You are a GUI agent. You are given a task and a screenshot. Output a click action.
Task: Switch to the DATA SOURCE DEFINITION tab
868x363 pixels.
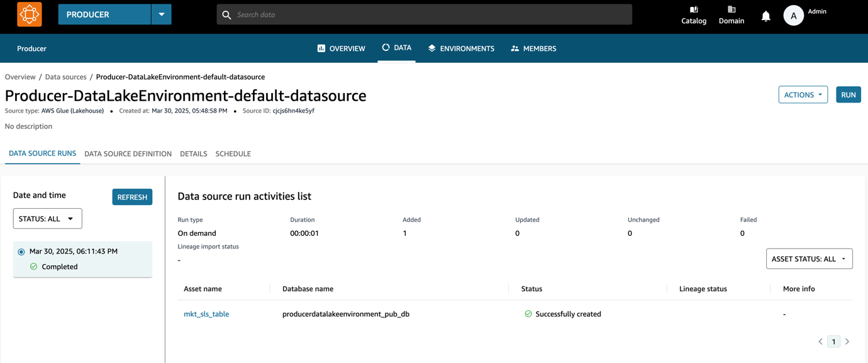(x=128, y=154)
